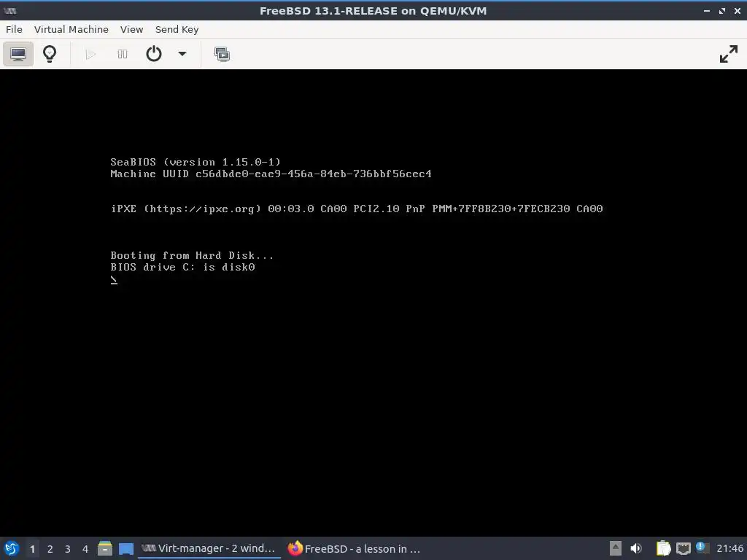Image resolution: width=747 pixels, height=560 pixels.
Task: Switch to desktop workspace 3
Action: [x=68, y=548]
